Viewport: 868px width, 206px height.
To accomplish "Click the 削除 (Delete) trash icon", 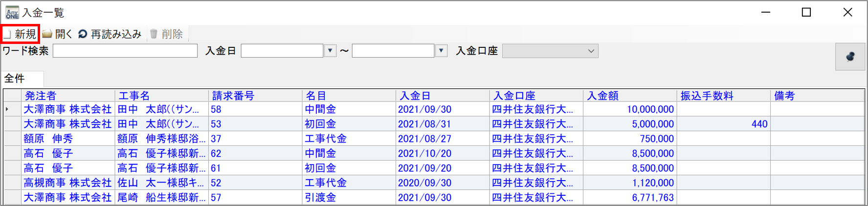I will 154,34.
